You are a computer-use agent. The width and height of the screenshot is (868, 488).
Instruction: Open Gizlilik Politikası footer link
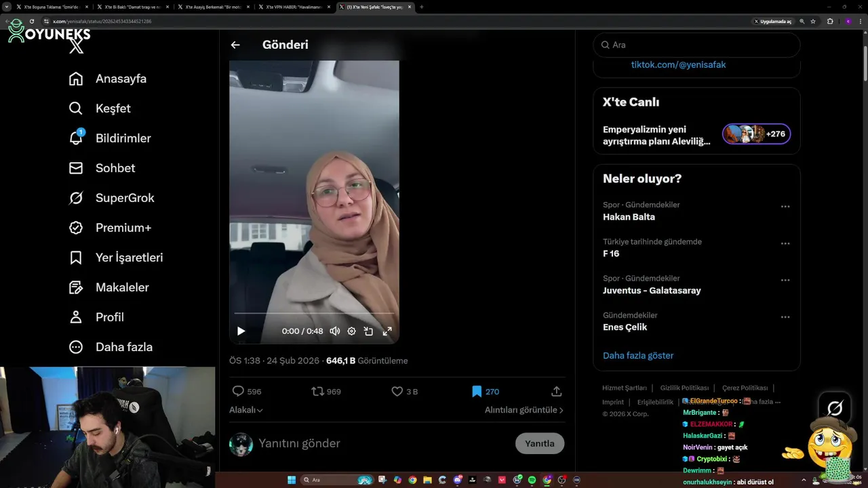(x=685, y=388)
